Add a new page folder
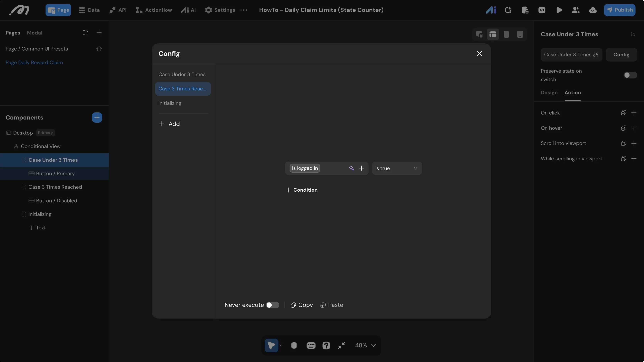644x362 pixels. (85, 33)
